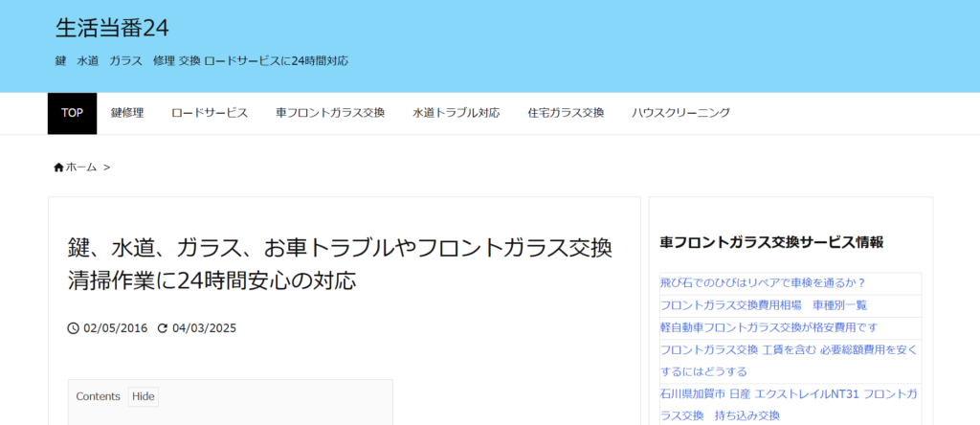Open 飛び石でのひびはリペアで車検を通るか link
Image resolution: width=980 pixels, height=425 pixels.
(x=763, y=283)
